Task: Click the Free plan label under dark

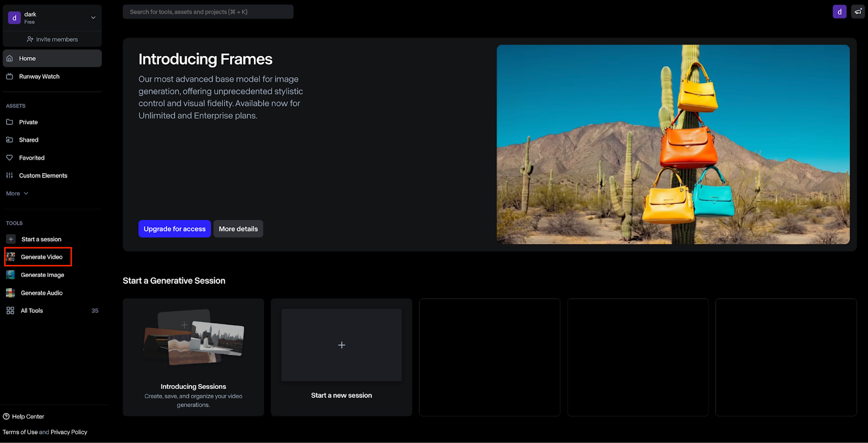Action: click(x=30, y=22)
